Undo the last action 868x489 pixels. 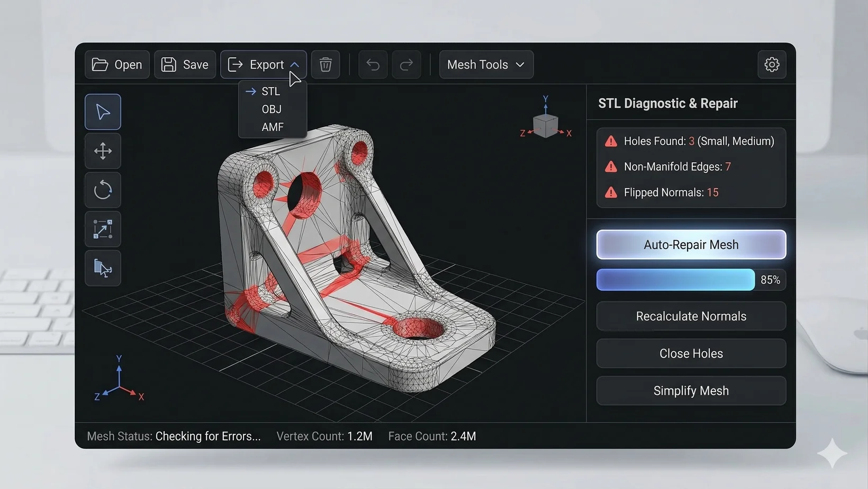point(372,64)
